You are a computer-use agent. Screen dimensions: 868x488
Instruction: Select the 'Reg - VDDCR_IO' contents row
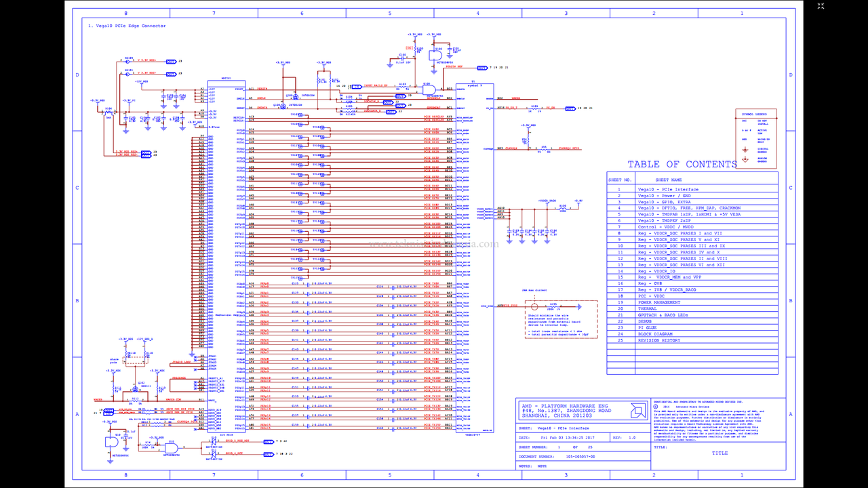coord(692,270)
